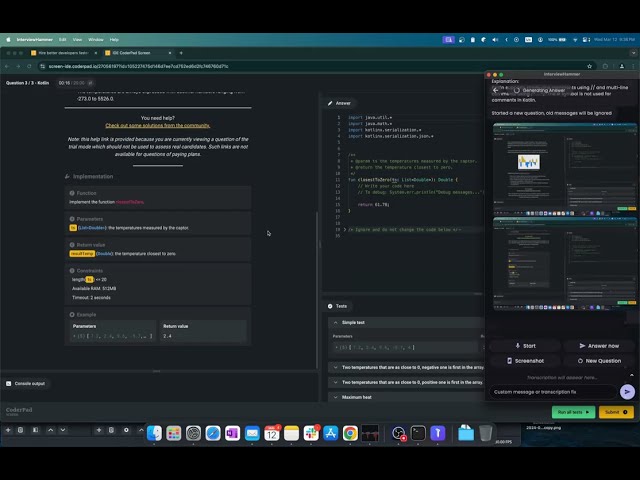640x480 pixels.
Task: Open the Apple menu
Action: 8,40
